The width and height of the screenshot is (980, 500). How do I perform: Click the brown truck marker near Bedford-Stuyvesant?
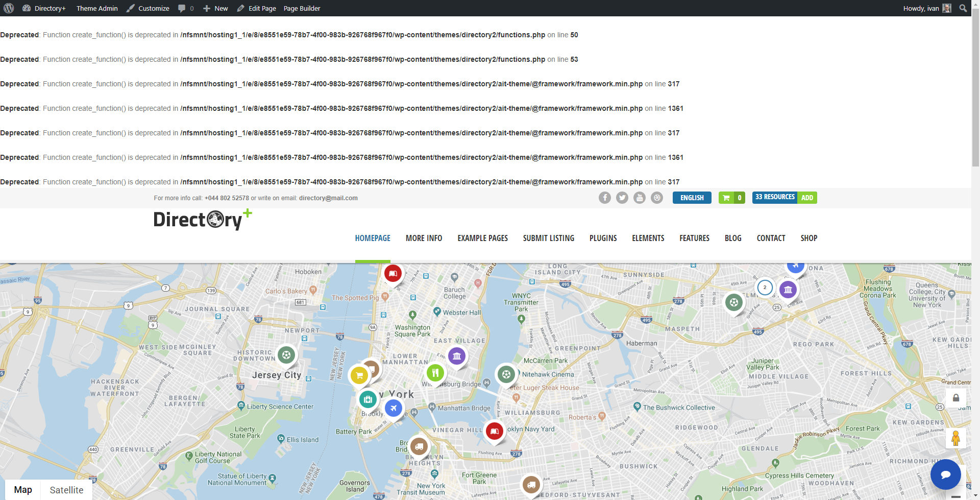pos(531,484)
